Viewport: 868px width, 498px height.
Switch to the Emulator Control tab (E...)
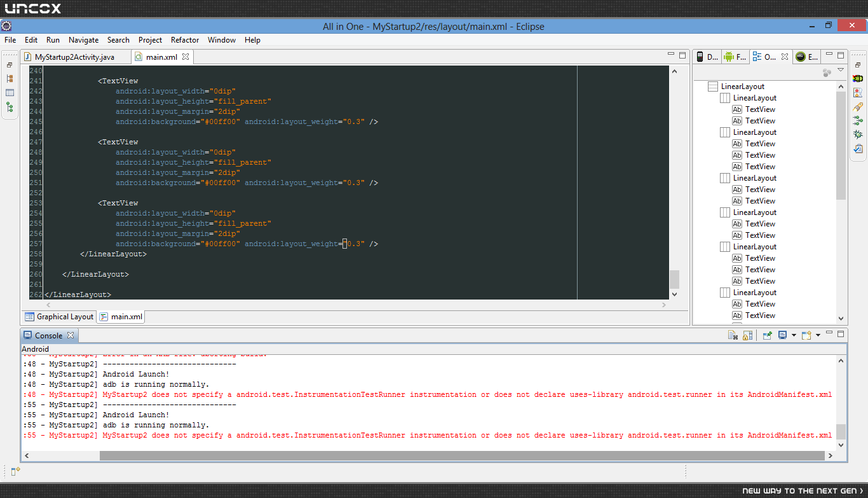pyautogui.click(x=807, y=57)
